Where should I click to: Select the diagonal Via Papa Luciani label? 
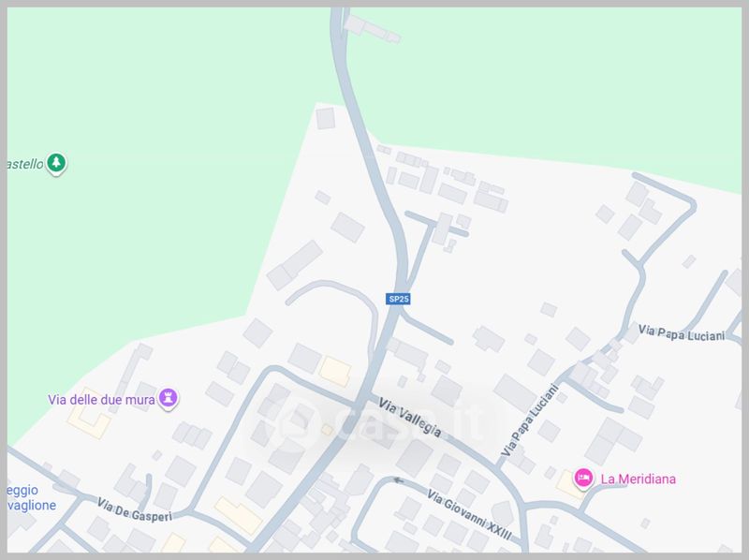coord(530,420)
